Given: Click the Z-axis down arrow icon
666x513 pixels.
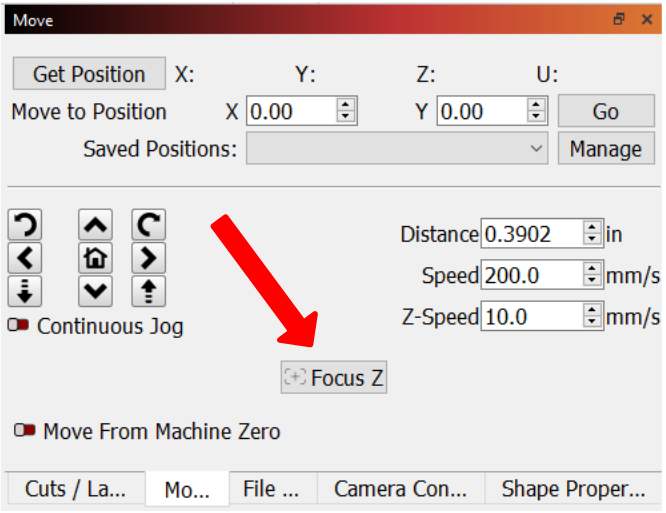Looking at the screenshot, I should click(x=25, y=291).
